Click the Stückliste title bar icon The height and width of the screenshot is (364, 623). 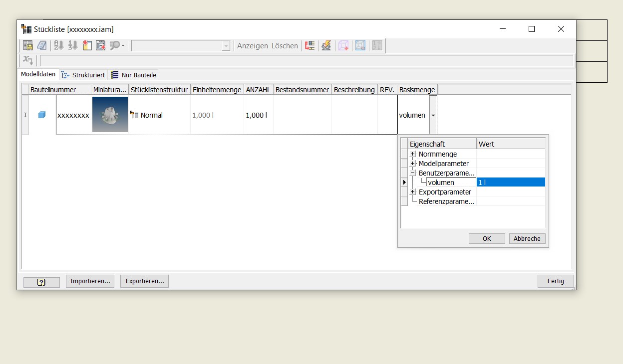[26, 29]
